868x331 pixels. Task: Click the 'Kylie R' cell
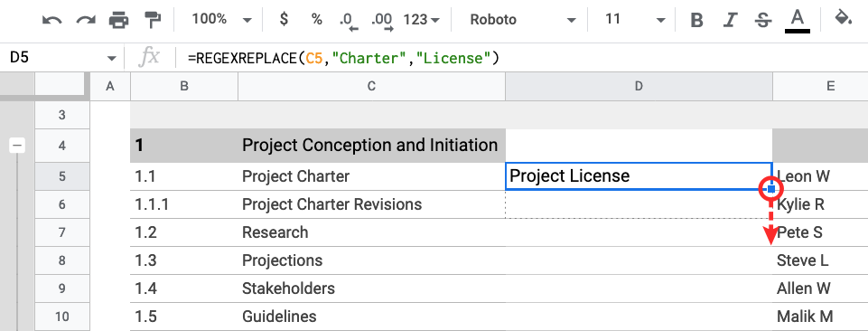820,204
